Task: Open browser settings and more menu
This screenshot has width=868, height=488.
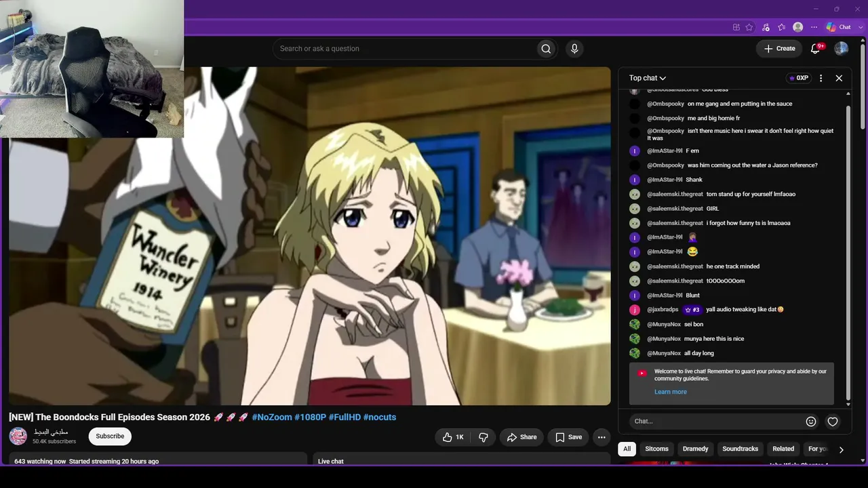Action: coord(814,27)
